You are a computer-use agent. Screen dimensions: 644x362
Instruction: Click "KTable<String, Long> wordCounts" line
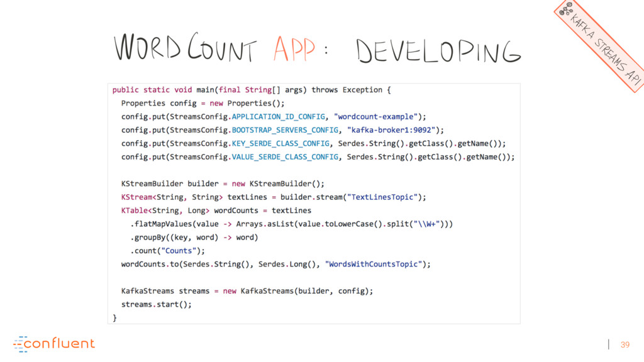pyautogui.click(x=216, y=211)
